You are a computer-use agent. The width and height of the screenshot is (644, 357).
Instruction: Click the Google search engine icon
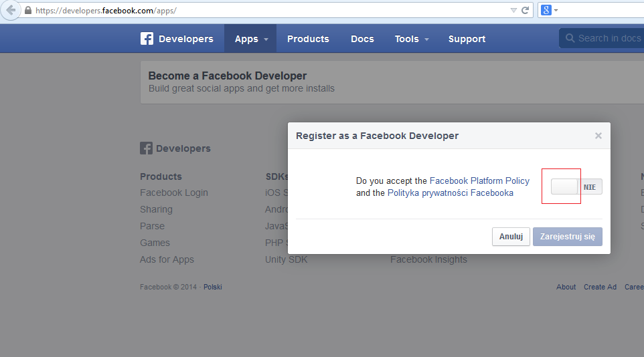point(546,10)
